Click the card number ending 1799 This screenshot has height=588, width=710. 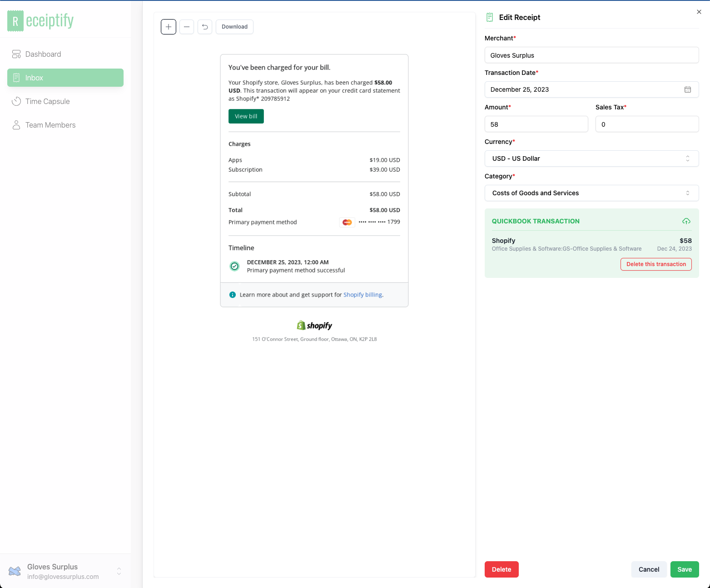[x=379, y=222]
